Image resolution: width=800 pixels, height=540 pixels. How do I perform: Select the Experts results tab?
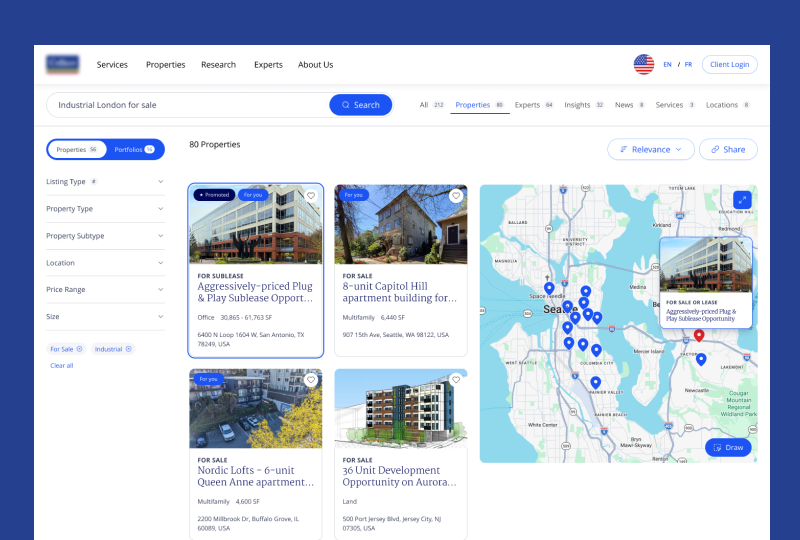(x=534, y=105)
